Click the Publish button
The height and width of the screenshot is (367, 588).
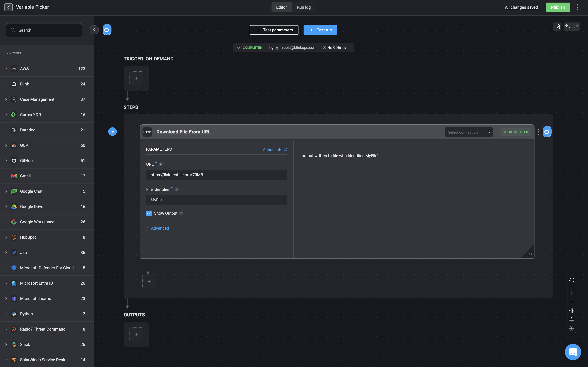(x=558, y=7)
